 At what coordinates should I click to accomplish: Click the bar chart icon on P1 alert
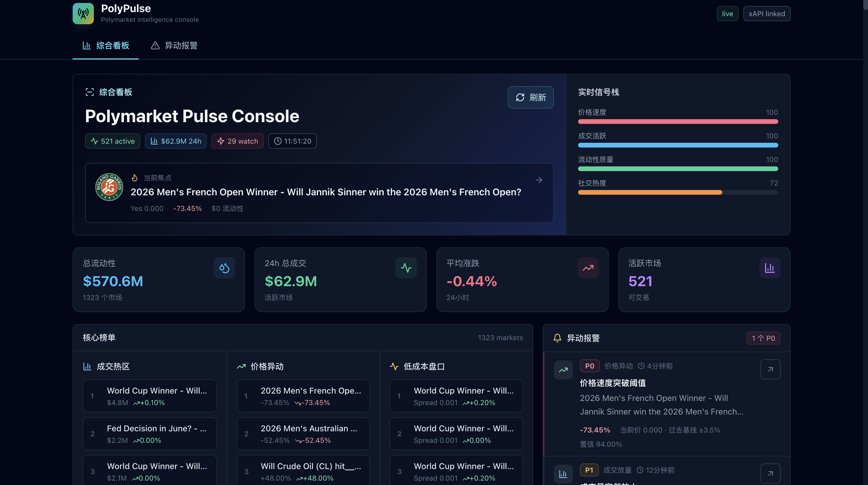563,474
